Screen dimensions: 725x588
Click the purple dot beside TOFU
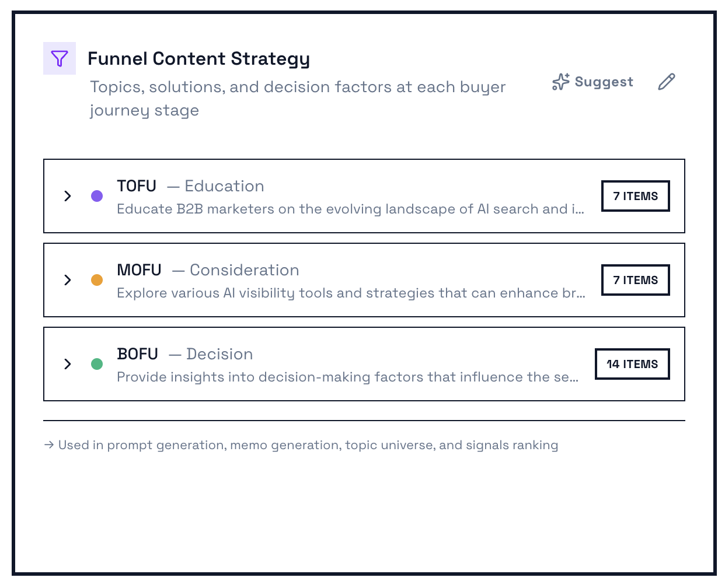[x=97, y=196]
